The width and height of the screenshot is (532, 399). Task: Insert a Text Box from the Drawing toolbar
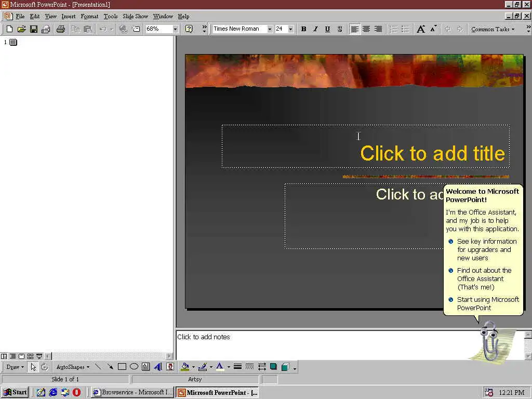(x=146, y=367)
